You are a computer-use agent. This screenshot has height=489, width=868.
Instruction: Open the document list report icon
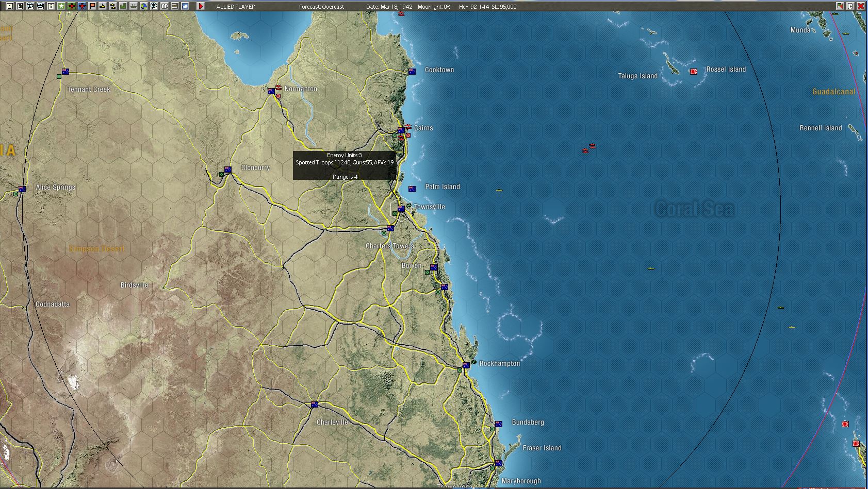[x=20, y=6]
